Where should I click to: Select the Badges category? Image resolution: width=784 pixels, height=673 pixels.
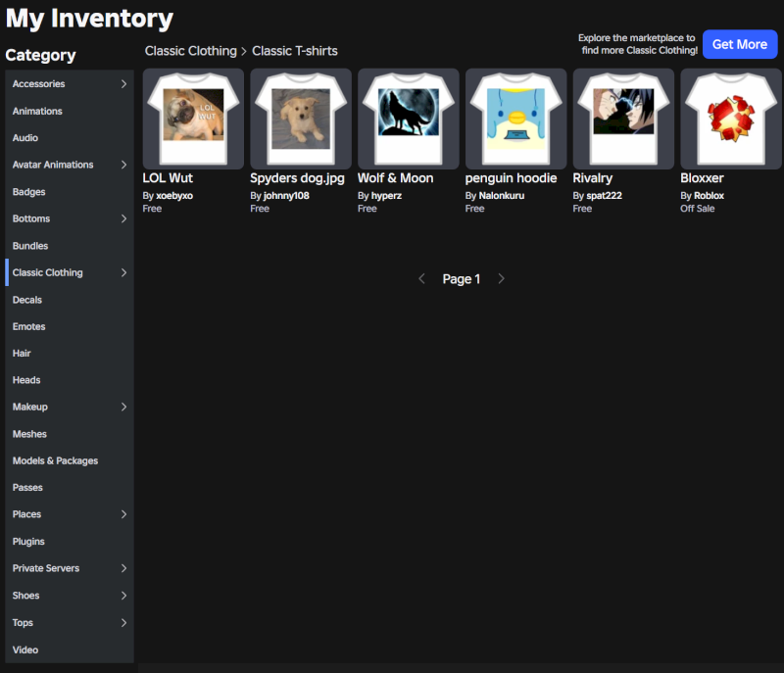click(29, 192)
